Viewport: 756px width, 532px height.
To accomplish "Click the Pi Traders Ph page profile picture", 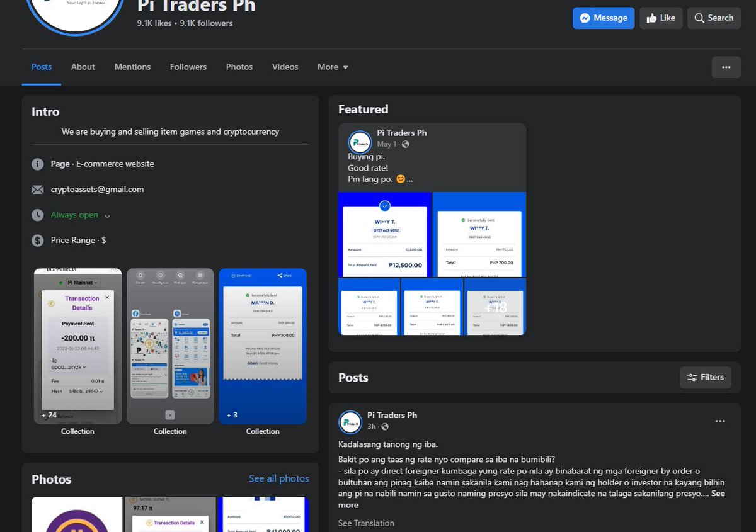I will 76,17.
